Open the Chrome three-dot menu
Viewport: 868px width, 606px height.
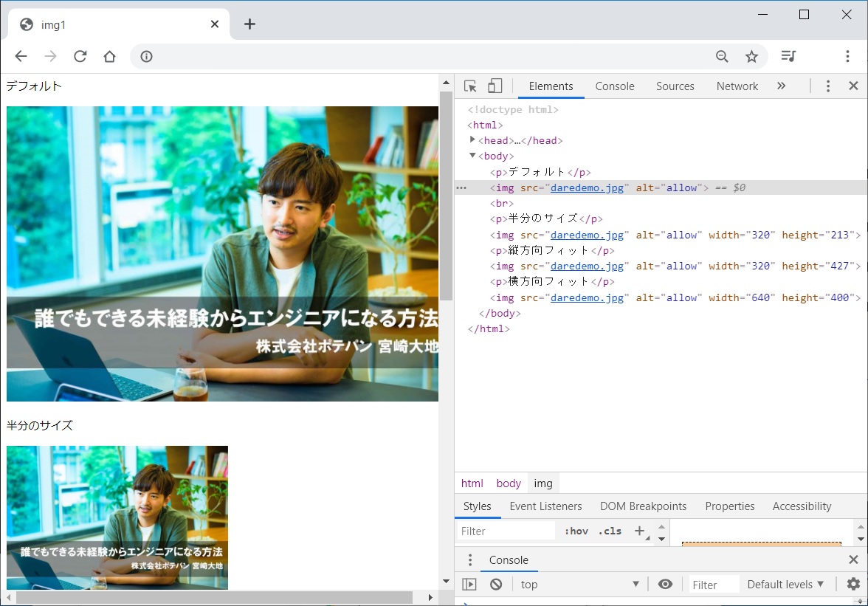[x=847, y=56]
